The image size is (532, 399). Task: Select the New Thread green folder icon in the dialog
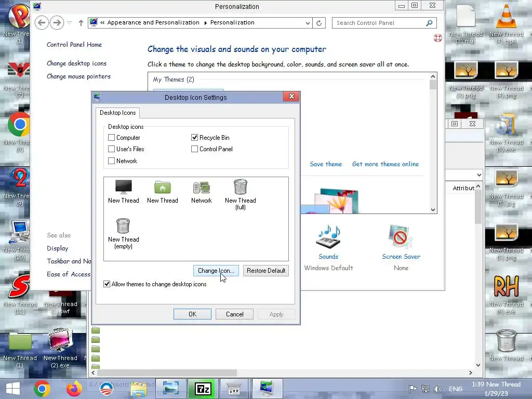(x=162, y=192)
